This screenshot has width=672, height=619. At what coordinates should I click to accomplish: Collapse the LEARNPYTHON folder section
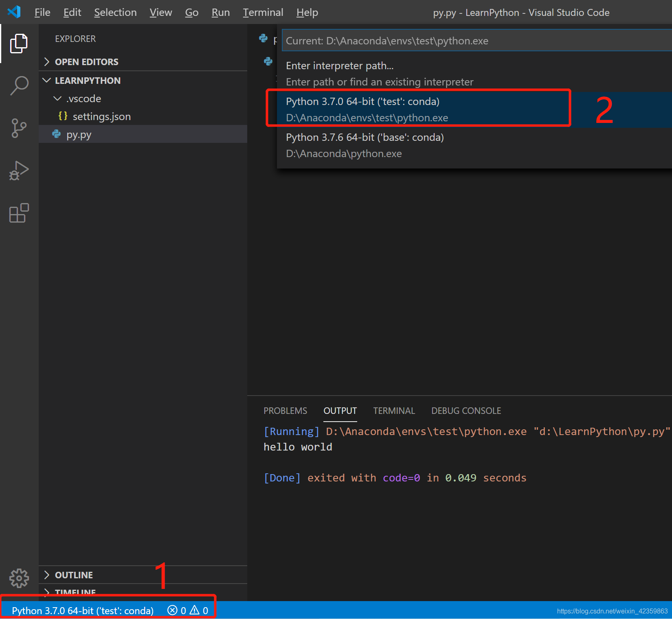pyautogui.click(x=143, y=80)
